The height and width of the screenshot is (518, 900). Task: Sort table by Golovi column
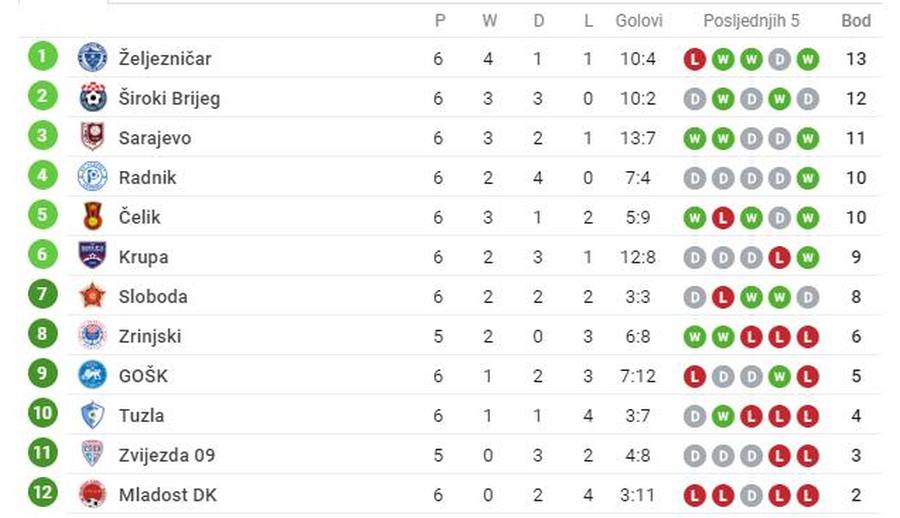pos(637,20)
